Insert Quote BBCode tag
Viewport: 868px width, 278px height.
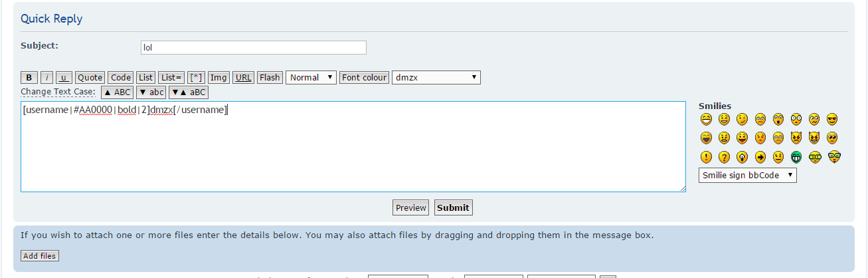coord(90,78)
